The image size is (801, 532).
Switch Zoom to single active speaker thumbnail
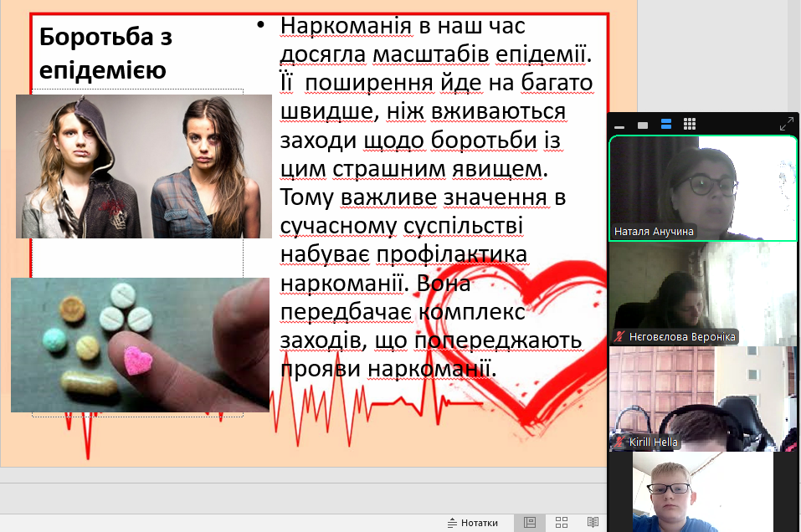click(643, 125)
